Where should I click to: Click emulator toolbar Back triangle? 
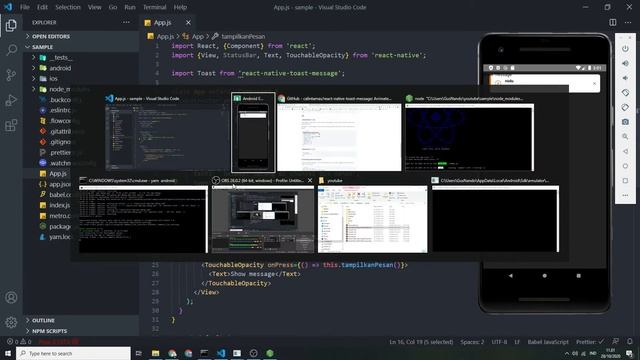pos(625,151)
